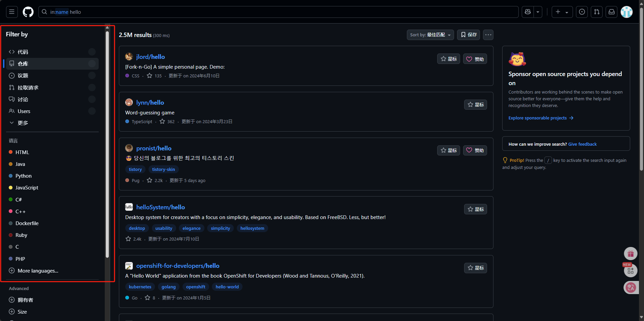
Task: Click the golang topic tag
Action: (x=169, y=287)
